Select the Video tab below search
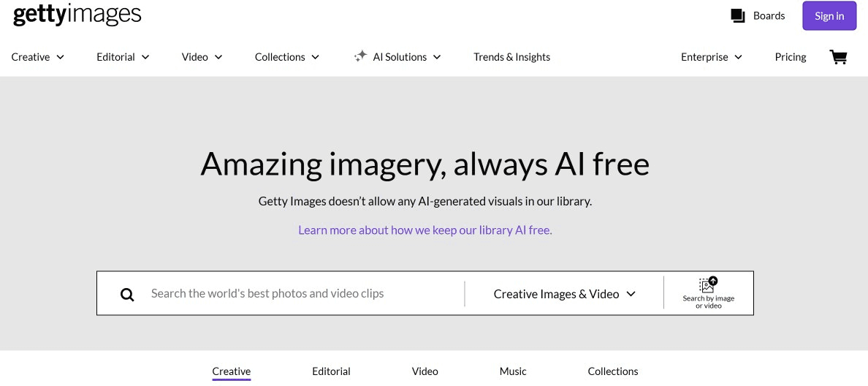The image size is (868, 386). point(425,371)
